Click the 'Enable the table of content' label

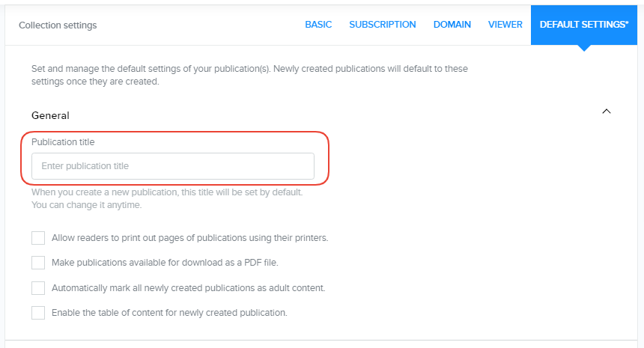tap(169, 313)
